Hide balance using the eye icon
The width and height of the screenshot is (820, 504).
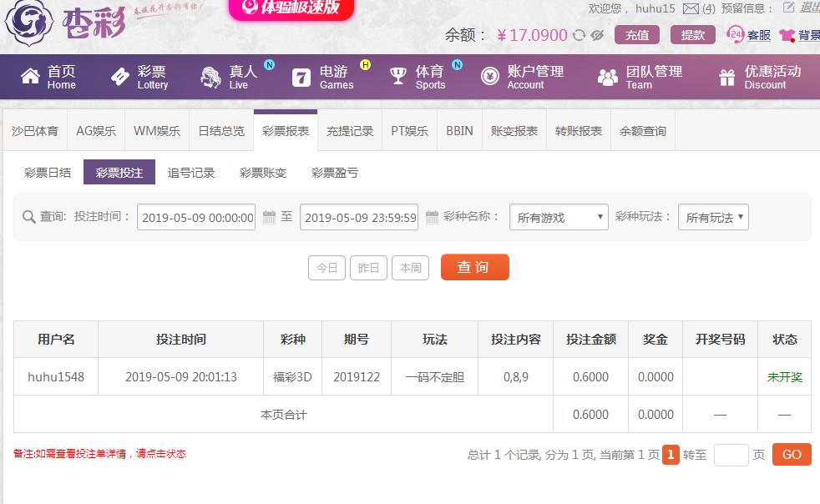click(x=597, y=35)
